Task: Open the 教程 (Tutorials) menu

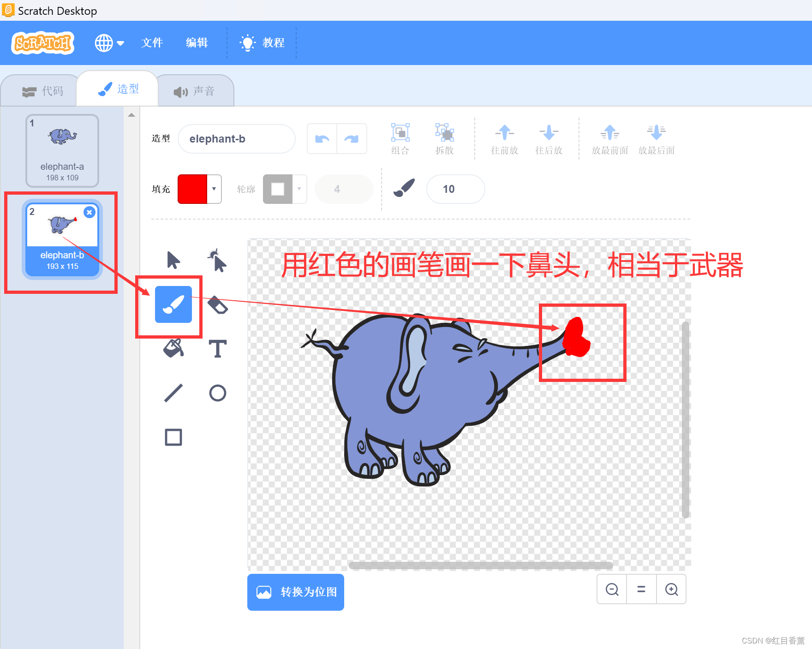Action: tap(262, 43)
